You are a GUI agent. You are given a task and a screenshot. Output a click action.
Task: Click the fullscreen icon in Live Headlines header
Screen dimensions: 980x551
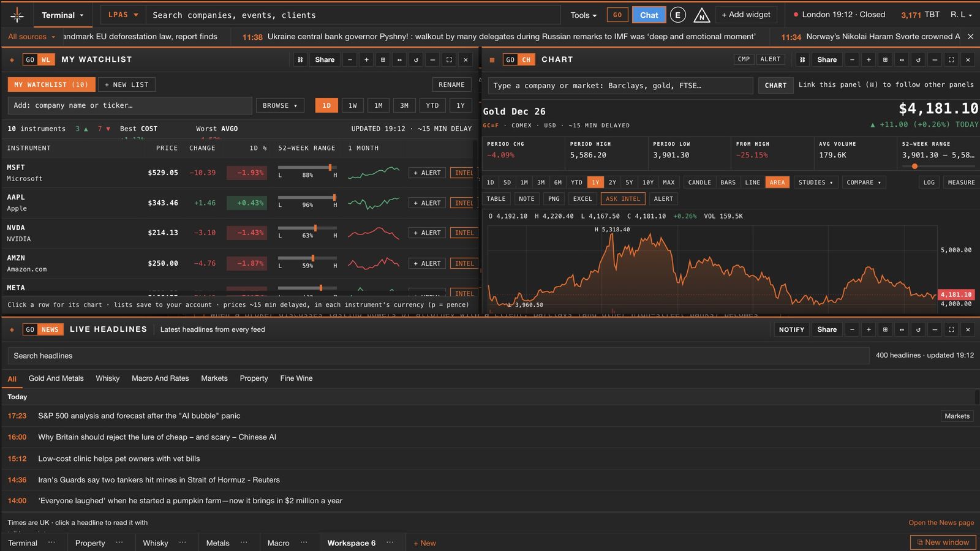[x=951, y=329]
